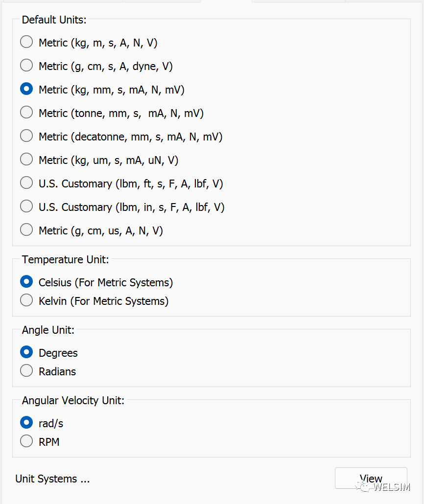Set temperature unit to Celsius
The image size is (424, 504).
coord(26,282)
